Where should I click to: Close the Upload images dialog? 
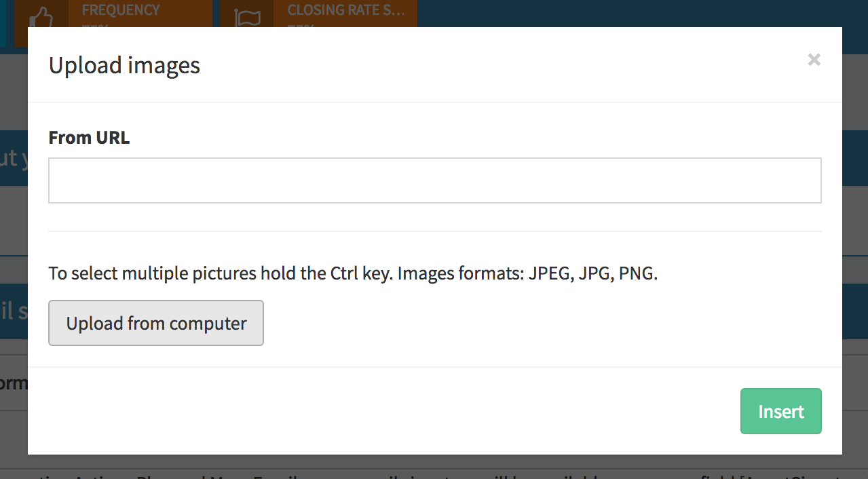tap(814, 60)
